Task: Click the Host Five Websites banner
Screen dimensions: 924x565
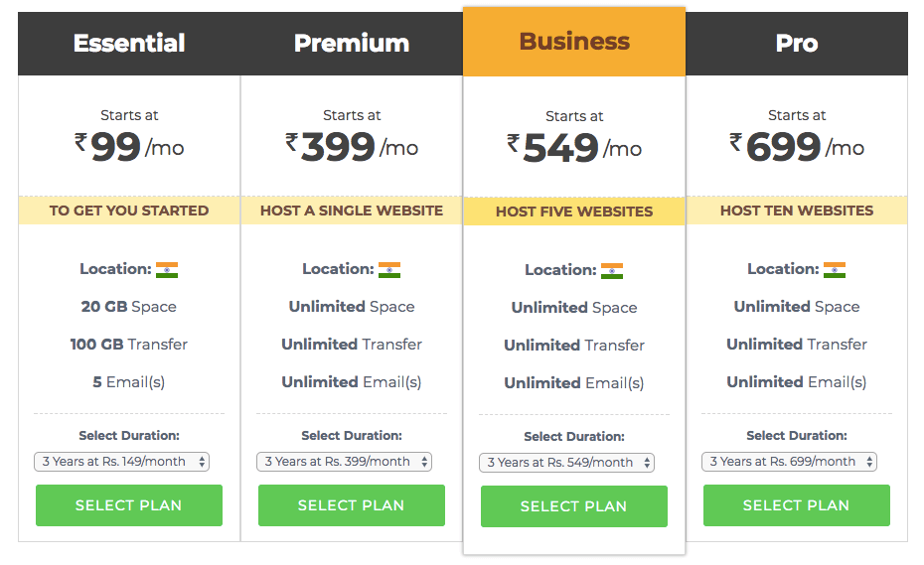Action: (x=574, y=212)
